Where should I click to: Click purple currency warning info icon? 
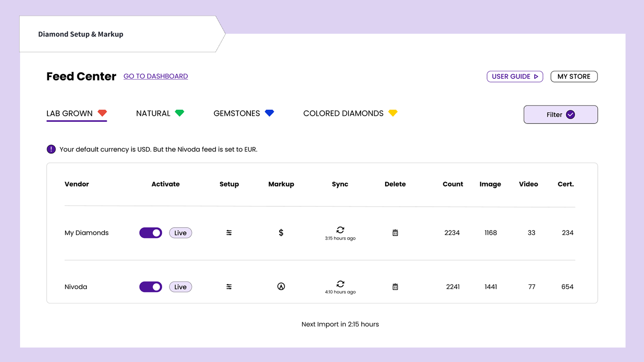pos(51,149)
